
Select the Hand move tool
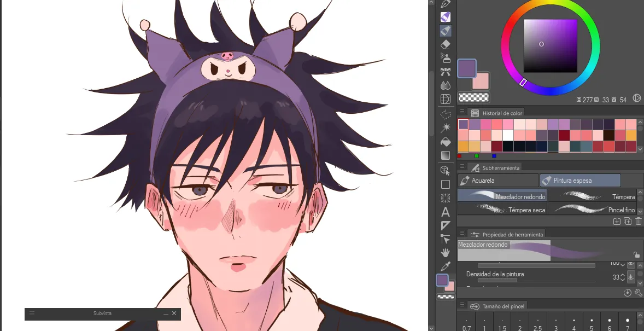tap(445, 253)
